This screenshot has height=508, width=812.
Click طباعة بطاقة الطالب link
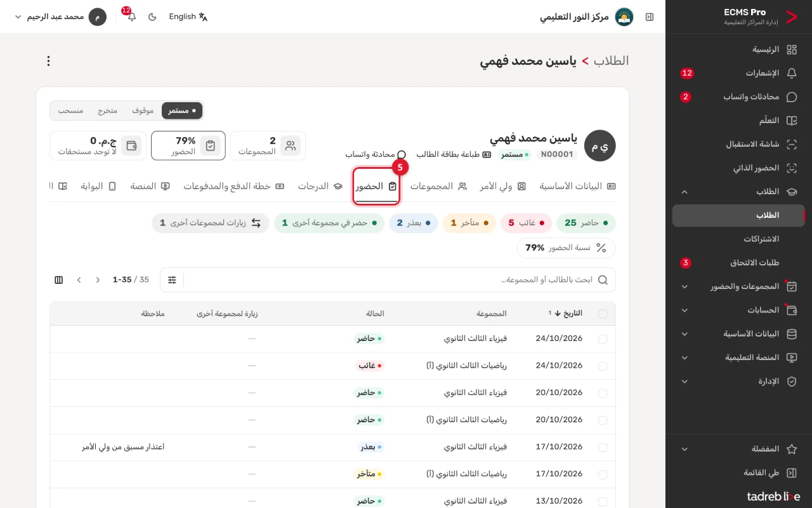click(454, 154)
